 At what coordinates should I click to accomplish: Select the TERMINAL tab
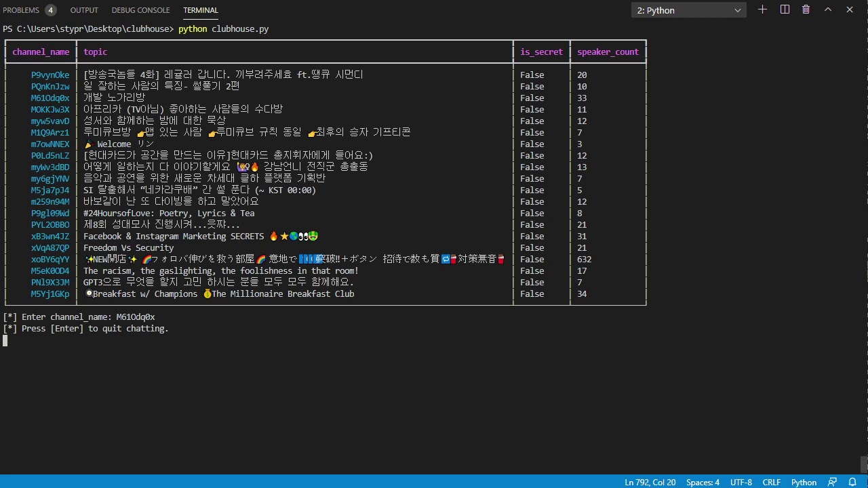coord(201,10)
